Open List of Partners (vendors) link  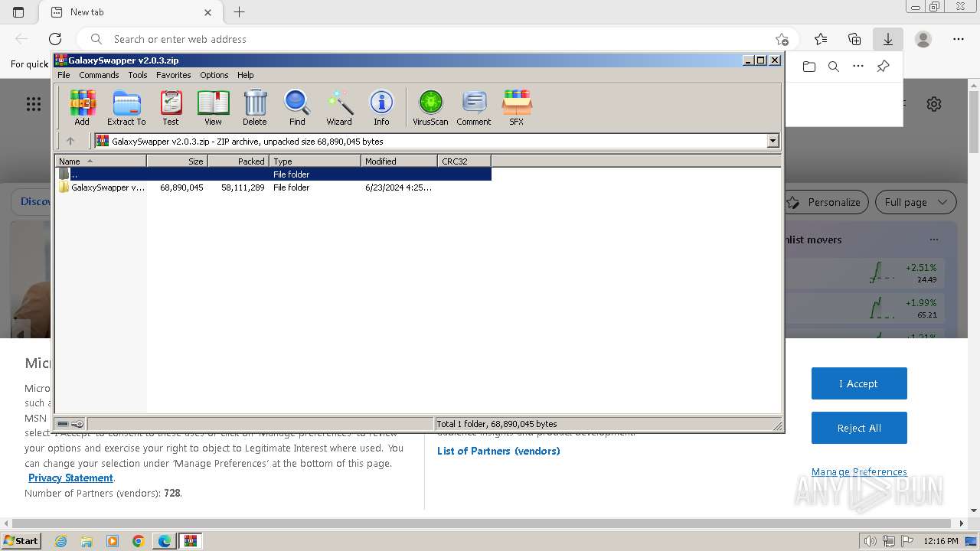pos(498,451)
